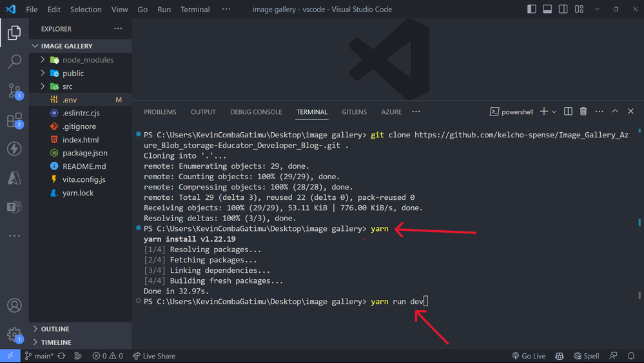Toggle secondary side bar layout icon
Viewport: 644px width, 363px height.
pos(563,9)
